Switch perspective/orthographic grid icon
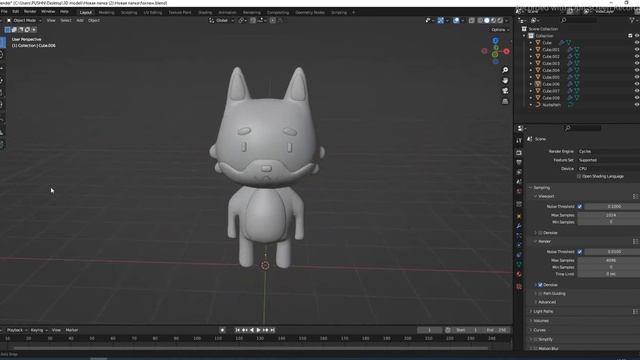 click(x=505, y=101)
